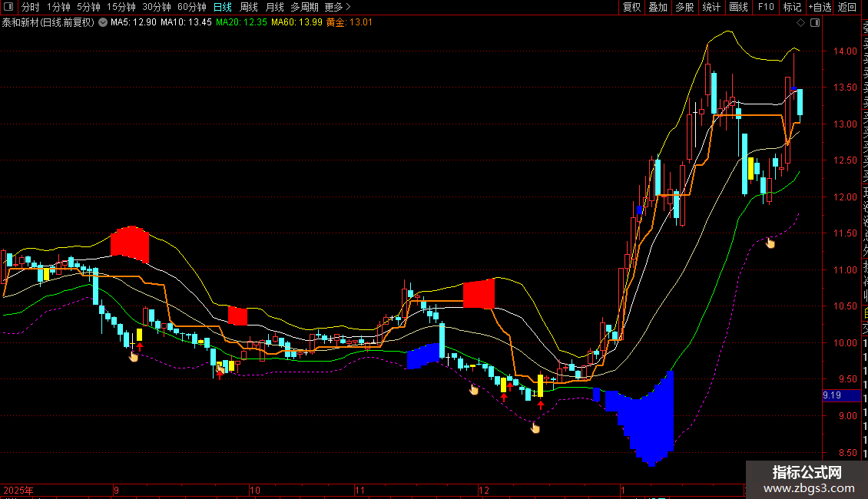868x499 pixels.
Task: Add stock via +自选 button
Action: point(820,7)
